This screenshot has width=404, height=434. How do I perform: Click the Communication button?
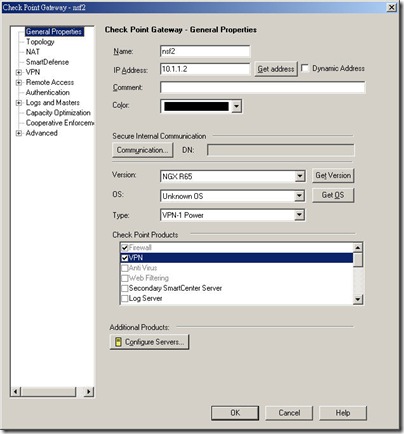point(143,150)
